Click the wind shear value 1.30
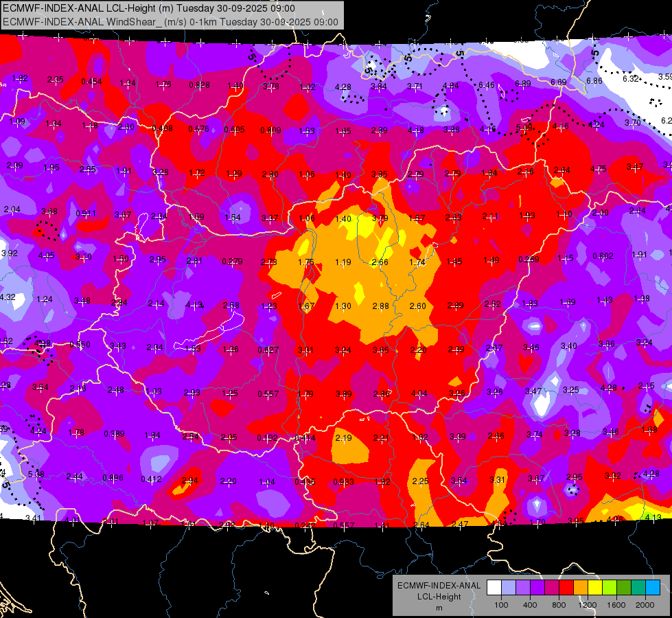The width and height of the screenshot is (672, 618). (x=343, y=306)
